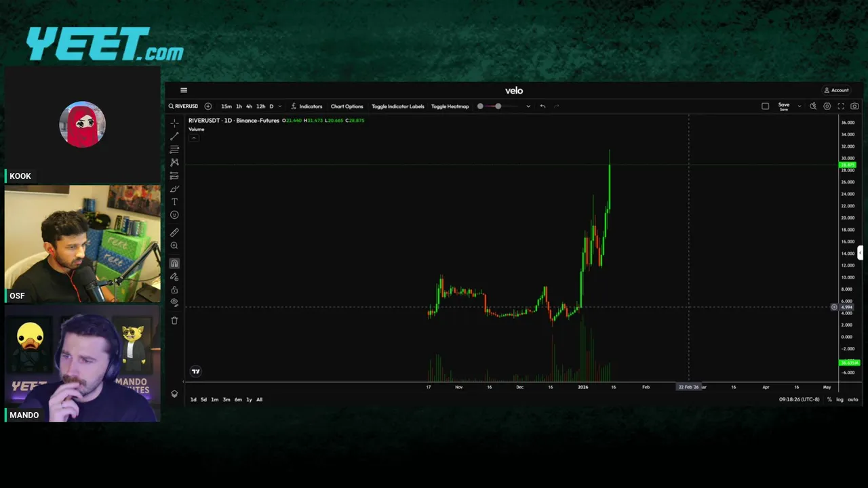Toggle hide all drawings eye icon
Viewport: 868px width, 488px height.
click(174, 302)
